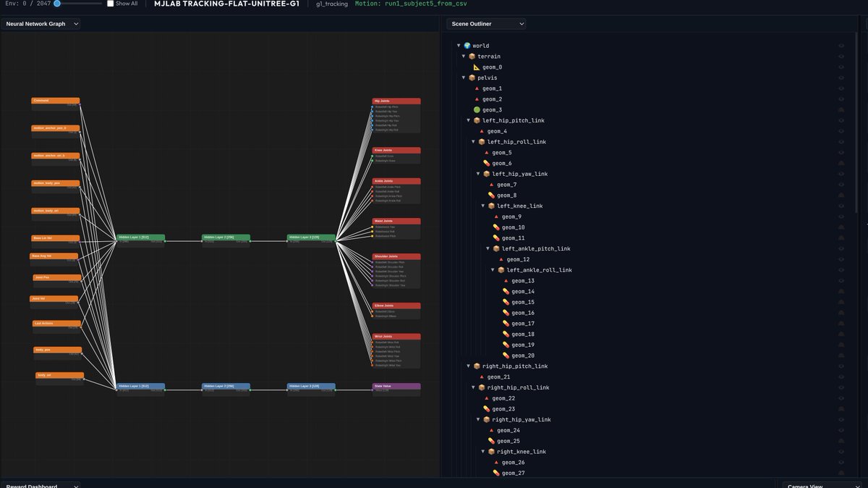The image size is (868, 488).
Task: Toggle visibility eye for left_knee_link row
Action: 841,206
